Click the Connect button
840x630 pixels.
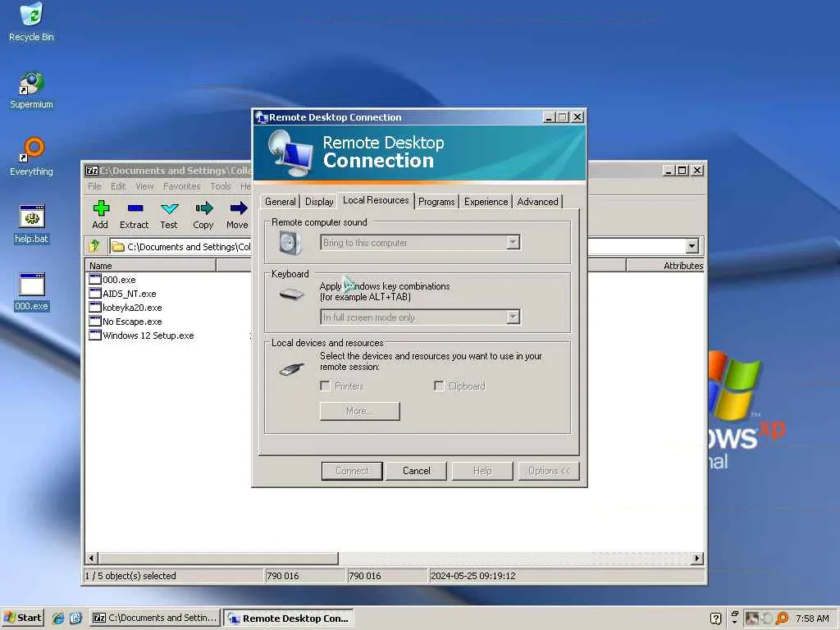(352, 471)
